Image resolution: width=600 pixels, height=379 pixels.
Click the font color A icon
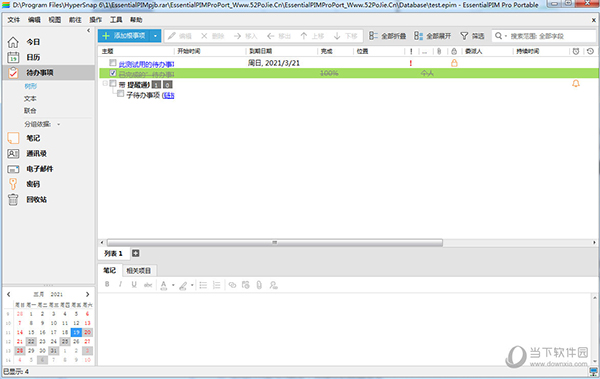pyautogui.click(x=164, y=285)
